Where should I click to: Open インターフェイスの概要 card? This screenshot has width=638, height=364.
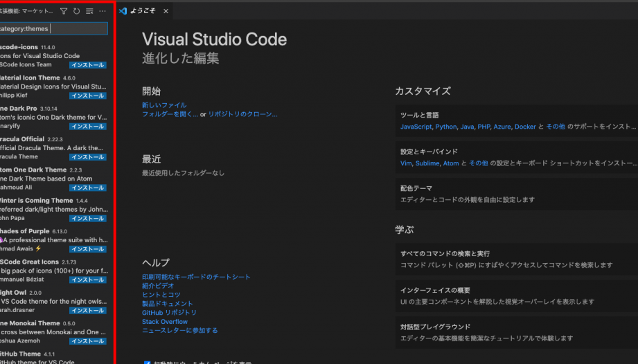(517, 295)
